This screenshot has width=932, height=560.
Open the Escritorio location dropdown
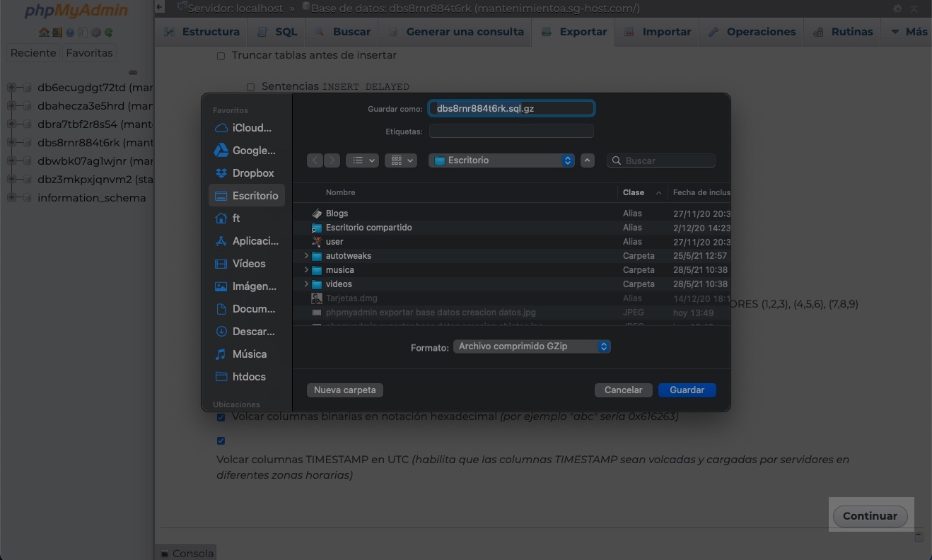point(501,161)
